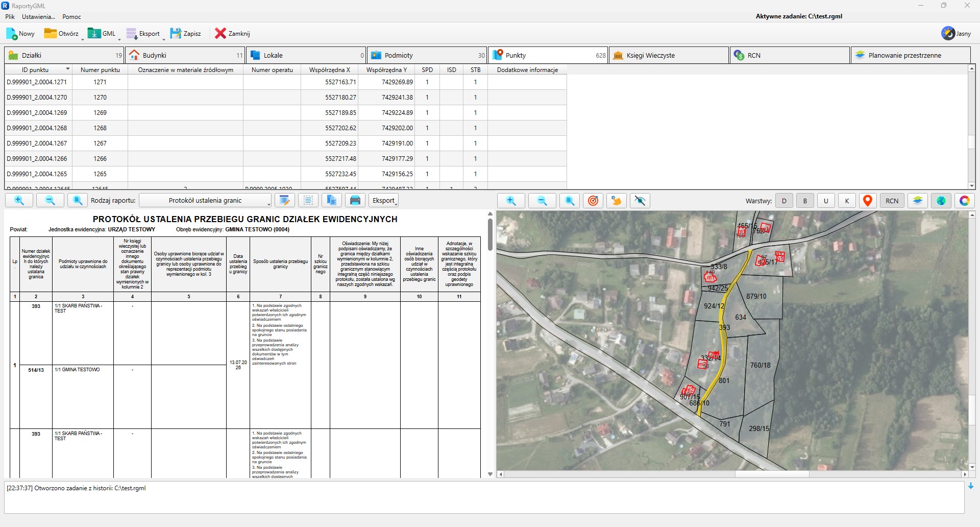Toggle the RCN layer on the map
980x527 pixels.
click(x=892, y=201)
